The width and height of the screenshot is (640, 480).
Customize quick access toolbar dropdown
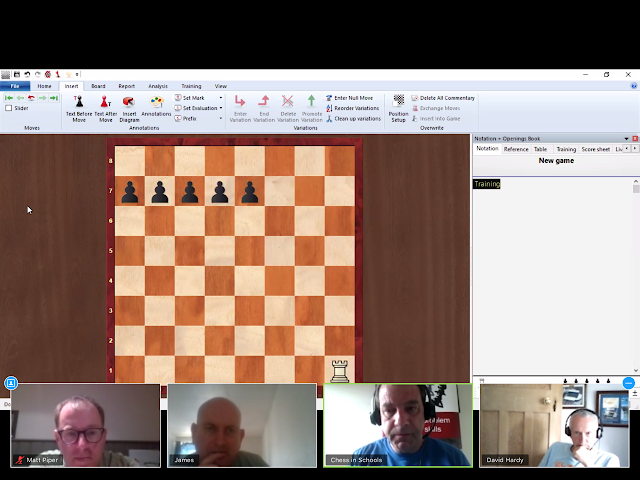tap(77, 74)
